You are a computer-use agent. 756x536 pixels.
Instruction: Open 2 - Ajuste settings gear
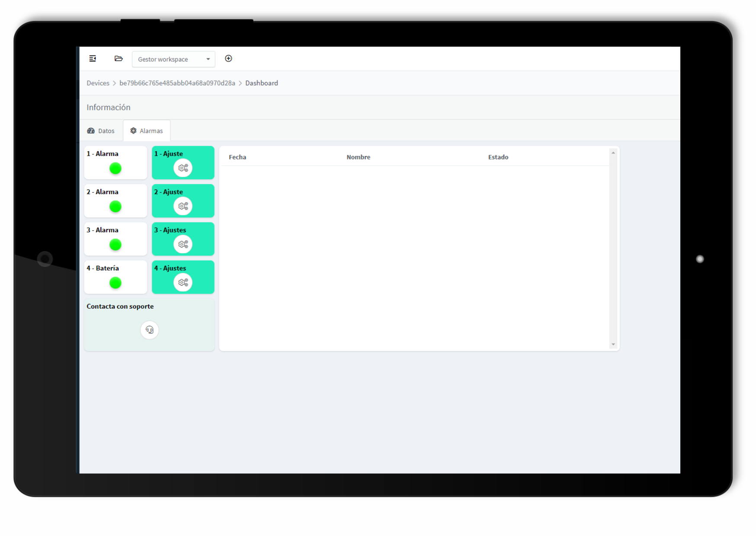(x=183, y=206)
